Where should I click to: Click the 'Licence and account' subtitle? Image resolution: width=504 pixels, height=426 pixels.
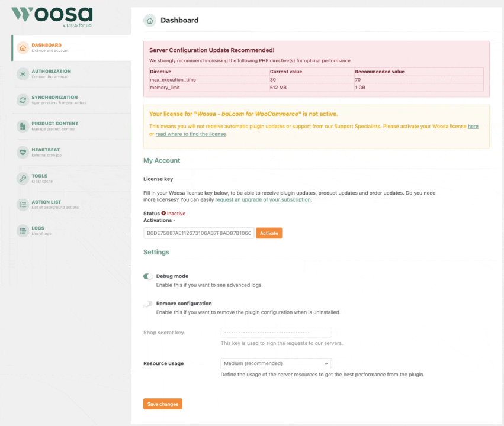pyautogui.click(x=50, y=51)
